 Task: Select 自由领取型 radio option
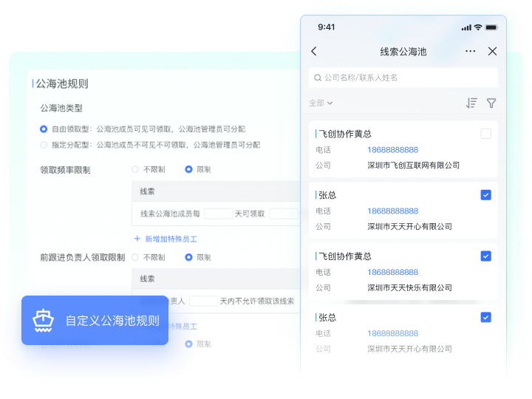tap(44, 129)
